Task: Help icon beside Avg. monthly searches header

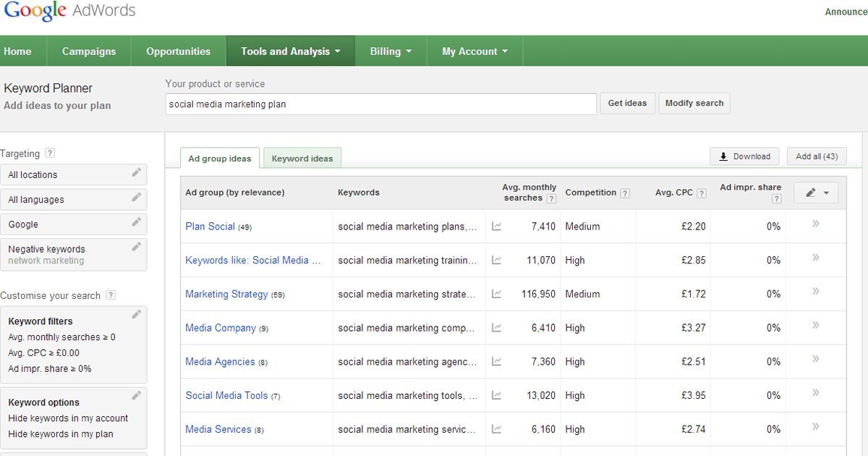Action: click(551, 199)
